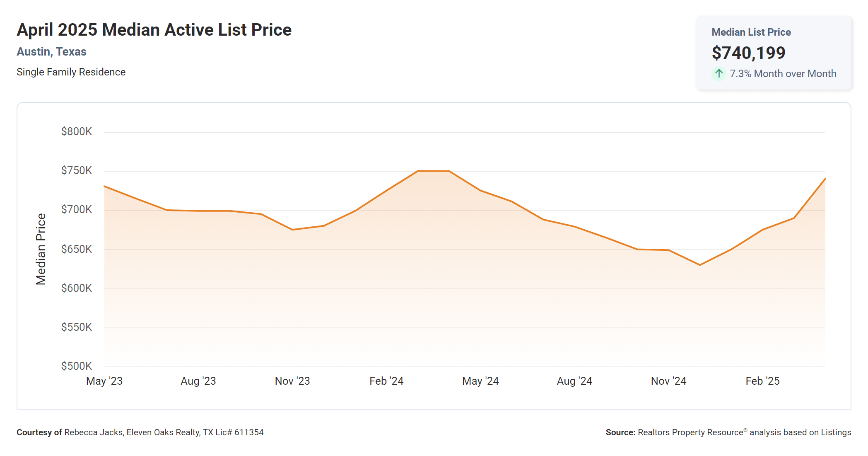This screenshot has width=868, height=456.
Task: Click the $500K y-axis label
Action: (77, 366)
